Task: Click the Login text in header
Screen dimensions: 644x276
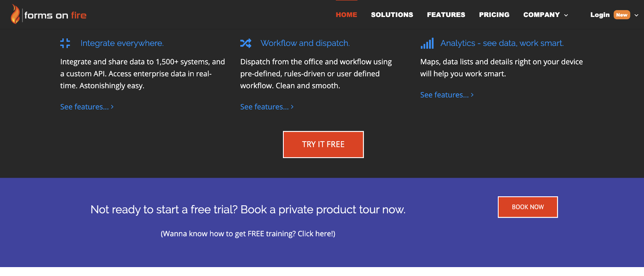Action: click(600, 15)
